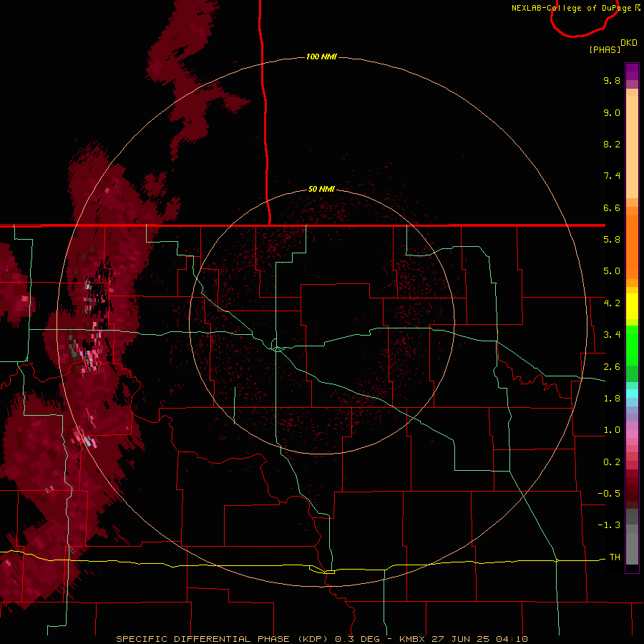Click the 5.0 color scale value
644x644 pixels.
pos(612,271)
